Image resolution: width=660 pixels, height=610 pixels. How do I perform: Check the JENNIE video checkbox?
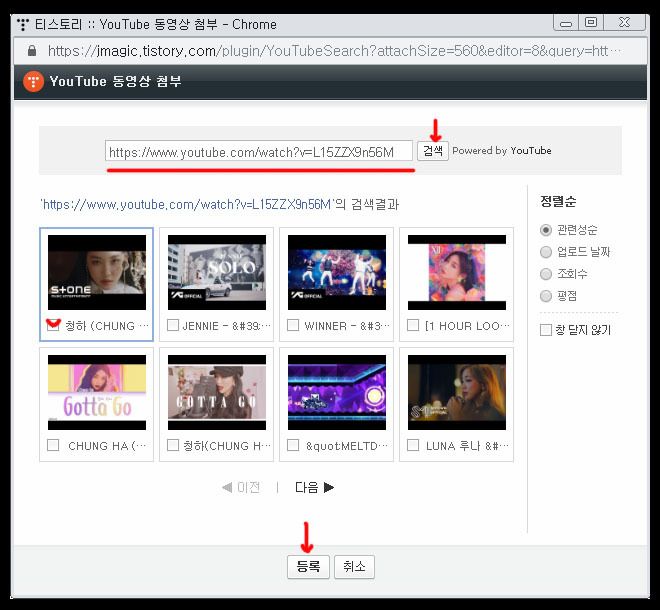point(173,325)
